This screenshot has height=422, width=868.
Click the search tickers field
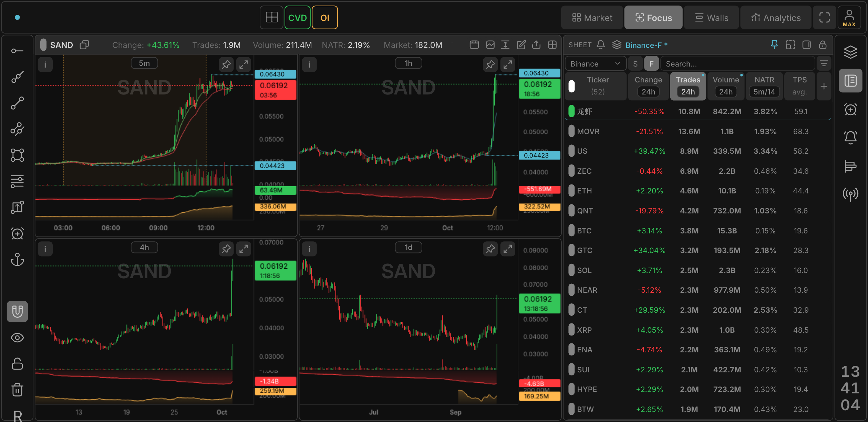click(x=737, y=64)
